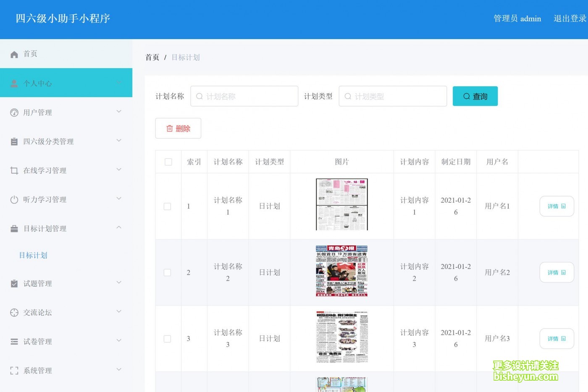The height and width of the screenshot is (392, 588).
Task: Click the red 删除 button
Action: (x=178, y=128)
